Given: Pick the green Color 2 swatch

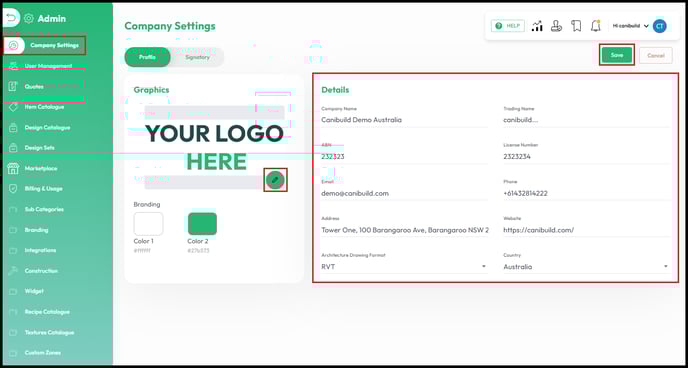Looking at the screenshot, I should click(202, 224).
